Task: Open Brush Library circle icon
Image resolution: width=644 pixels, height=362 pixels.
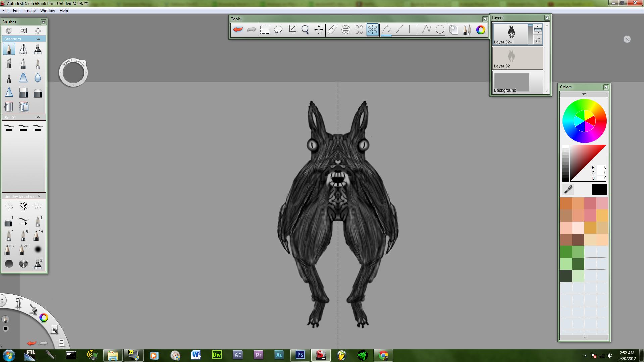Action: pyautogui.click(x=9, y=31)
